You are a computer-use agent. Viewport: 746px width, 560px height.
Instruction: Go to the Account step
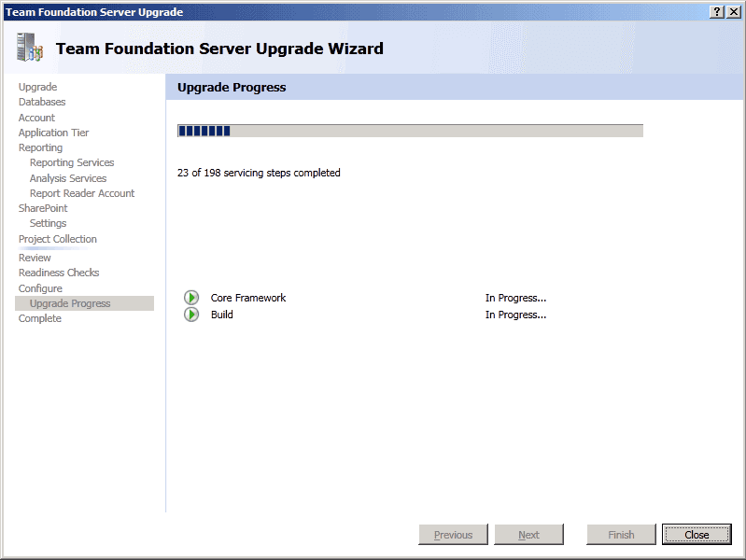click(x=36, y=118)
